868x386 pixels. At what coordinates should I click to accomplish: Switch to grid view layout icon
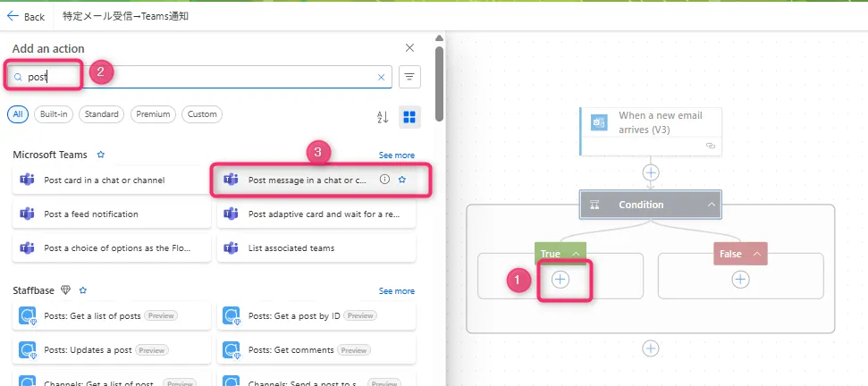[409, 117]
